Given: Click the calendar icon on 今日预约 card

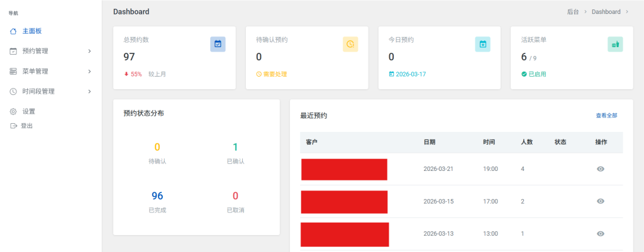Looking at the screenshot, I should coord(482,44).
